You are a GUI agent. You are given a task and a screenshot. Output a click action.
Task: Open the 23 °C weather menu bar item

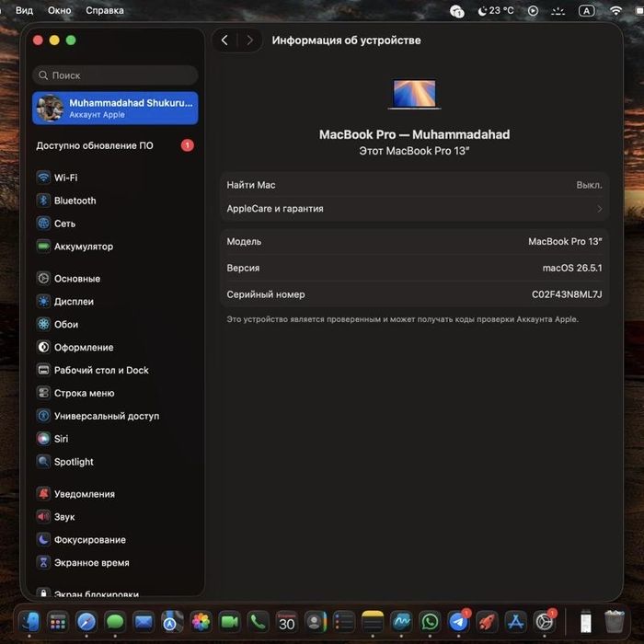(496, 11)
